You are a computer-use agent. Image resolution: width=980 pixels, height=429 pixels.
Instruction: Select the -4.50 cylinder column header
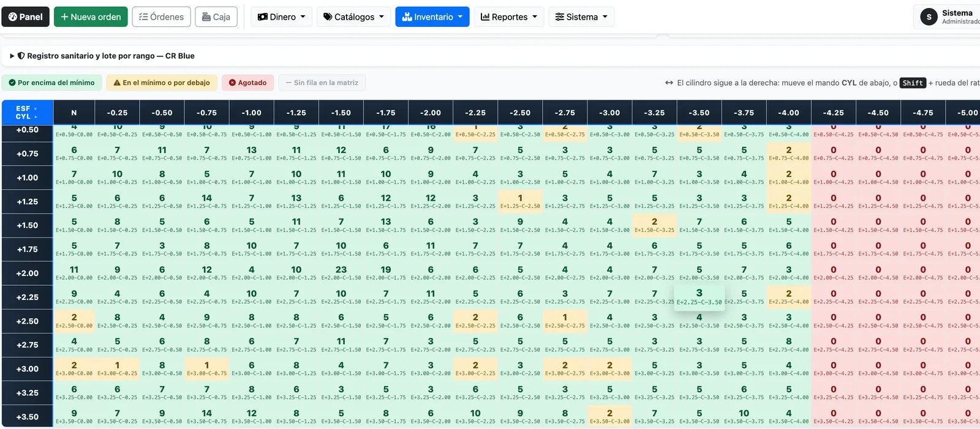point(878,113)
